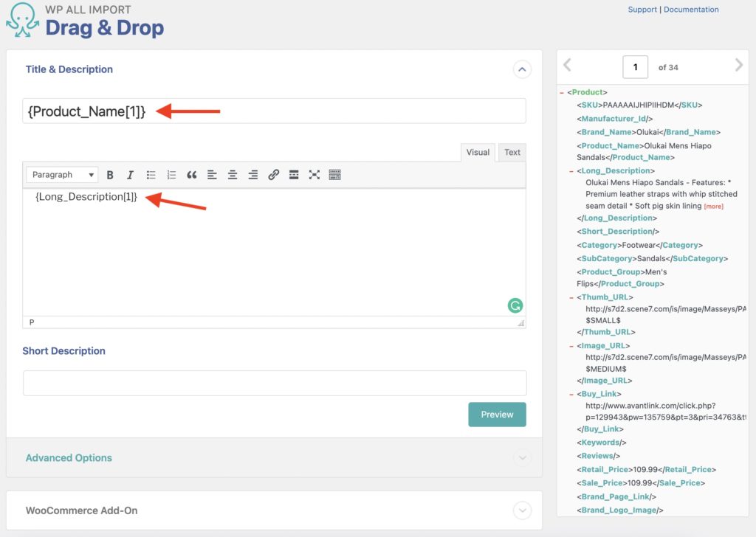756x537 pixels.
Task: Insert a link in the description editor
Action: pyautogui.click(x=273, y=175)
